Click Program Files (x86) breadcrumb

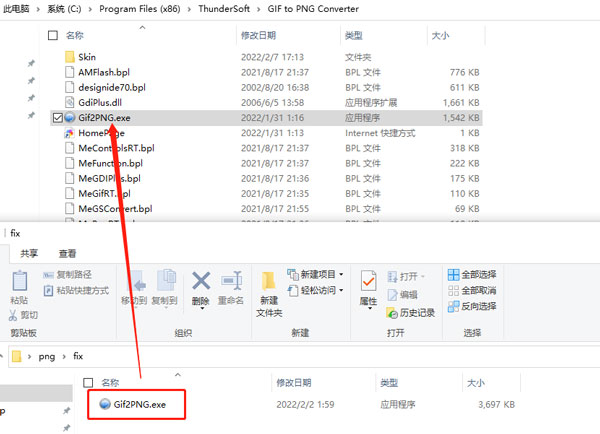tap(140, 9)
